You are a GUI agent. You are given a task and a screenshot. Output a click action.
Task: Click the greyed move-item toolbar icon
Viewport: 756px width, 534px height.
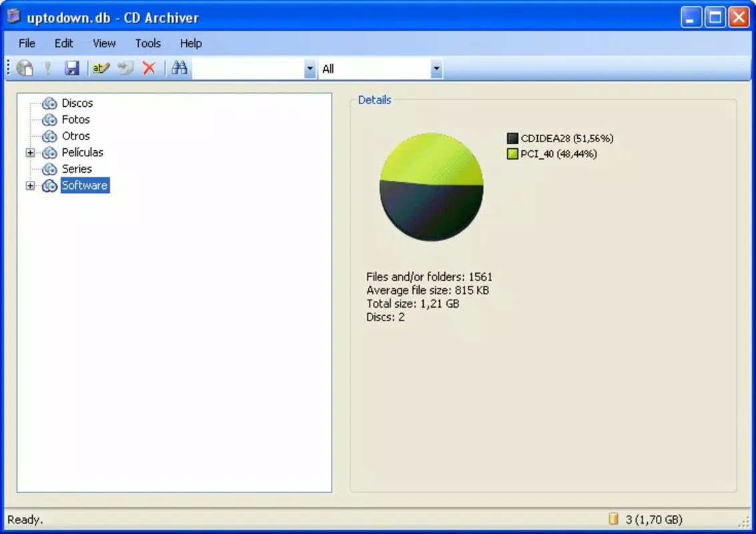click(x=125, y=68)
